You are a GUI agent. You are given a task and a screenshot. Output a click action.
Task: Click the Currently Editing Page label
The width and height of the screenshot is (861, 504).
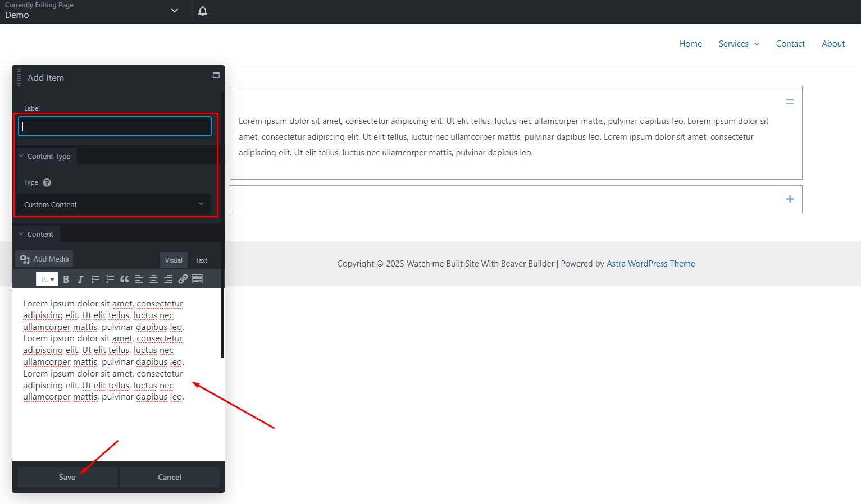[39, 5]
